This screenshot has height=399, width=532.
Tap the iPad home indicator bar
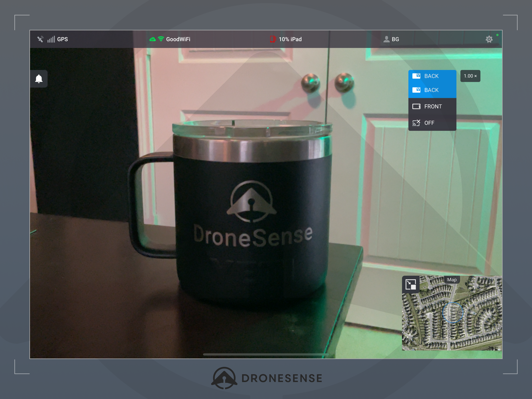[266, 354]
